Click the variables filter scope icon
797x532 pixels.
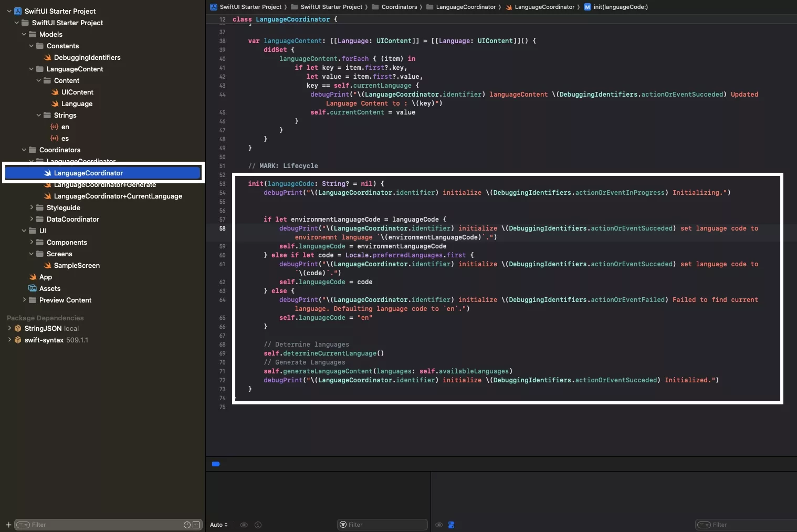(x=343, y=525)
